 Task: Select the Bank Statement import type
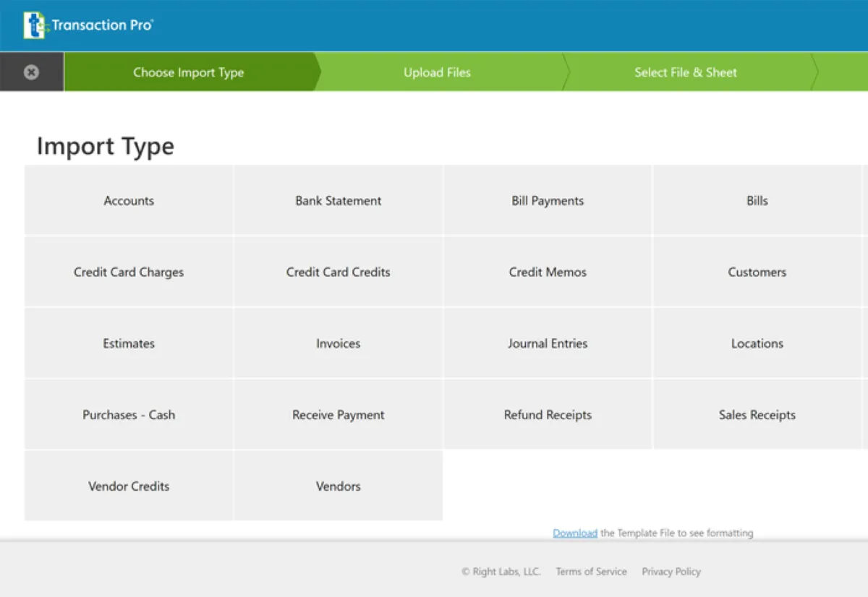(x=339, y=201)
